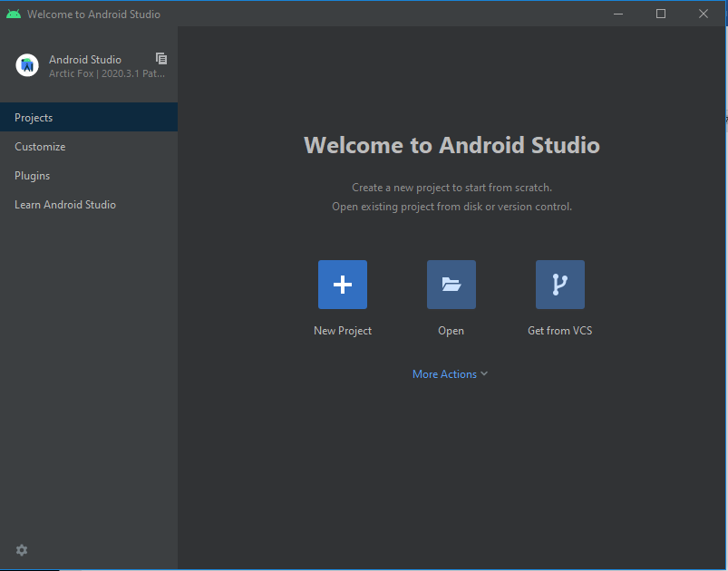This screenshot has width=728, height=571.
Task: Maximize the Welcome to Android Studio window
Action: coord(661,14)
